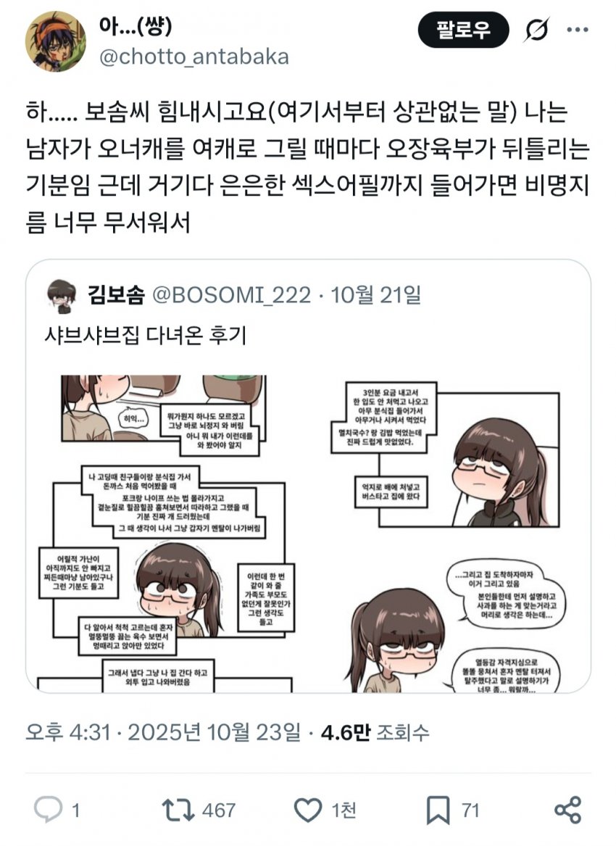This screenshot has width=616, height=846.
Task: Open the poster's profile avatar
Action: [56, 41]
